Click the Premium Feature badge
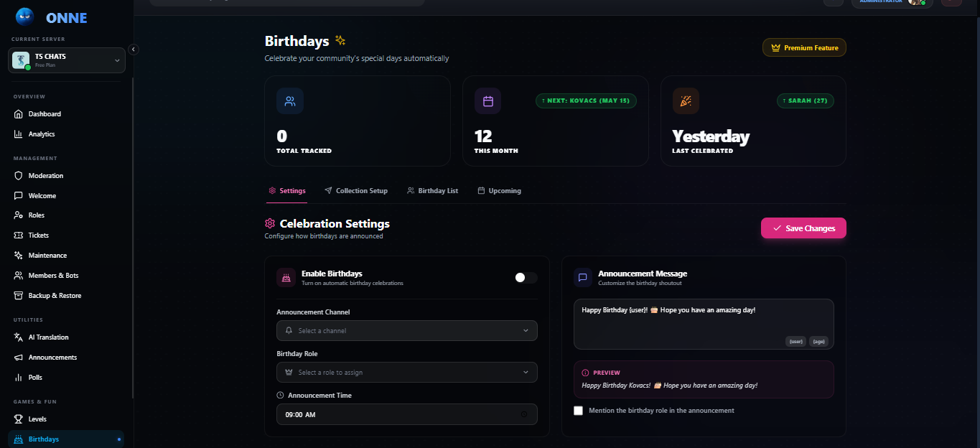 [804, 48]
